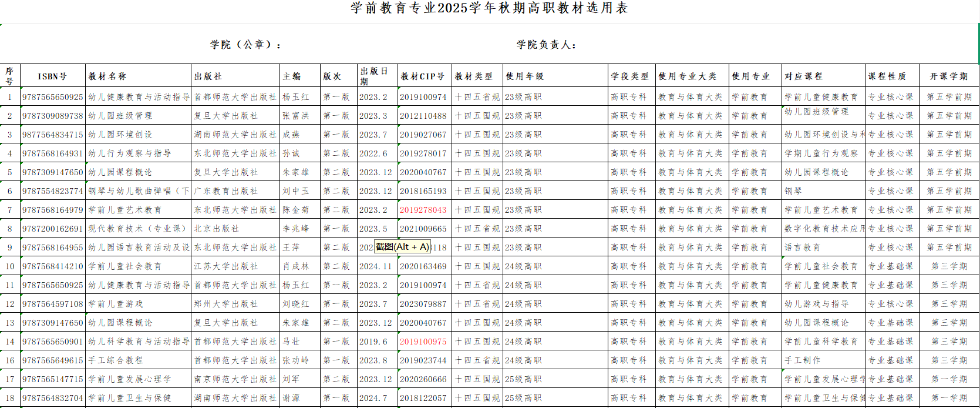Image resolution: width=980 pixels, height=408 pixels.
Task: Select the 江苏大学出版社 publisher cell
Action: click(226, 266)
